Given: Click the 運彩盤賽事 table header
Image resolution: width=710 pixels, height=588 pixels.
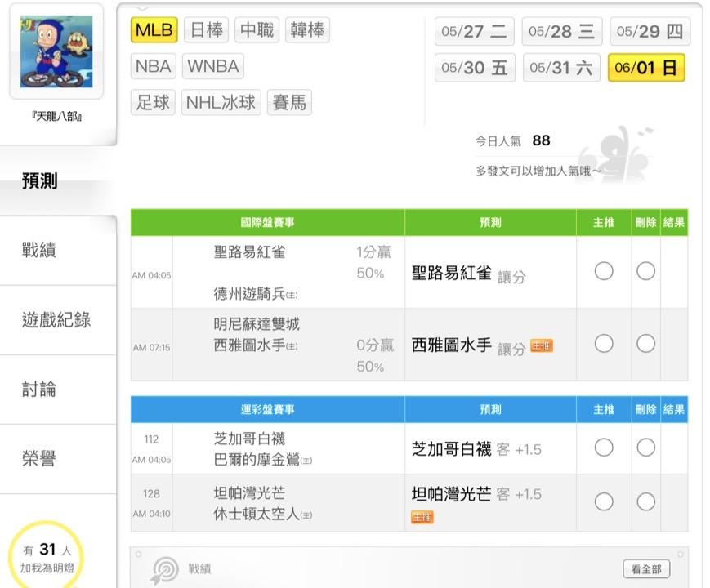Looking at the screenshot, I should [x=268, y=410].
